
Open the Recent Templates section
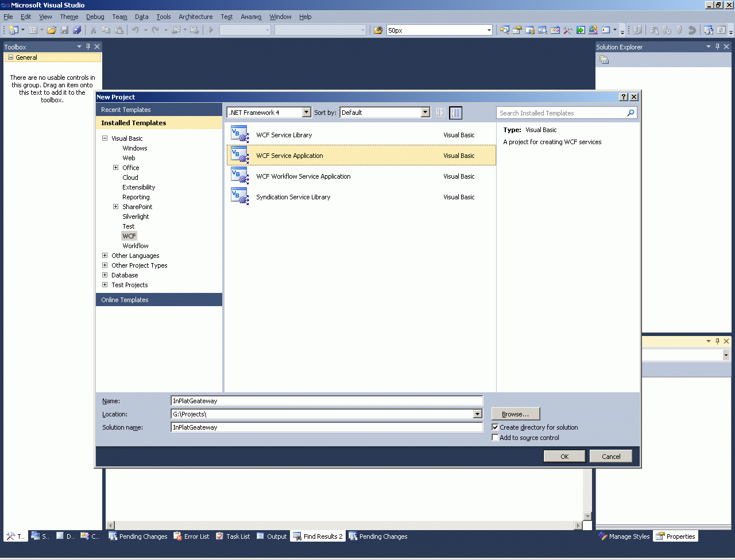(x=159, y=110)
